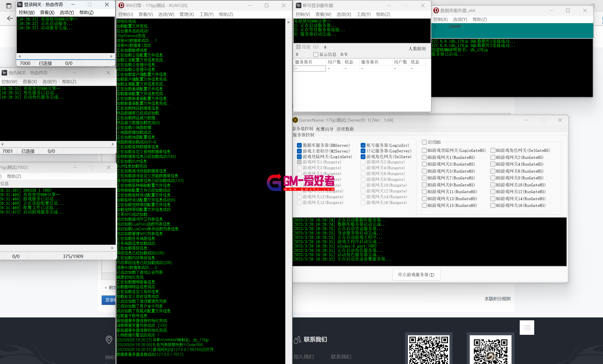Click the browser back arrow icon

point(10,18)
